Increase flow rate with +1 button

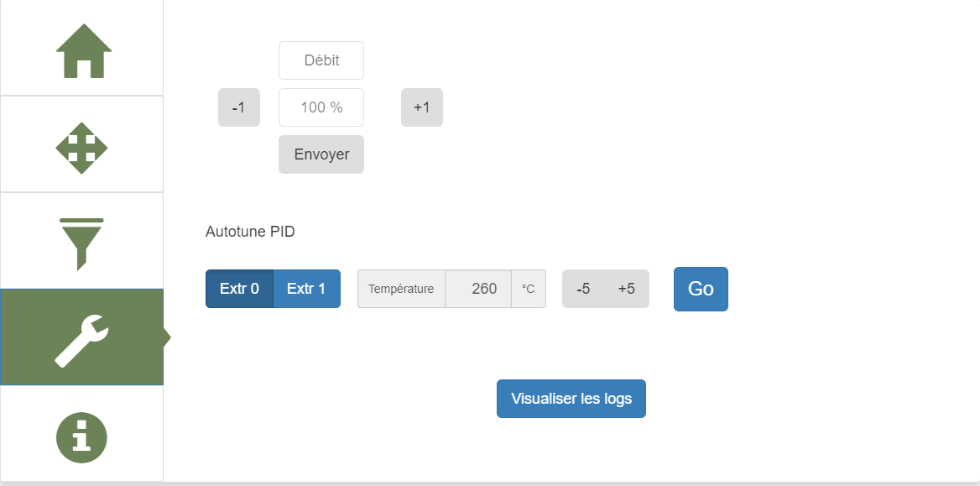pos(422,107)
